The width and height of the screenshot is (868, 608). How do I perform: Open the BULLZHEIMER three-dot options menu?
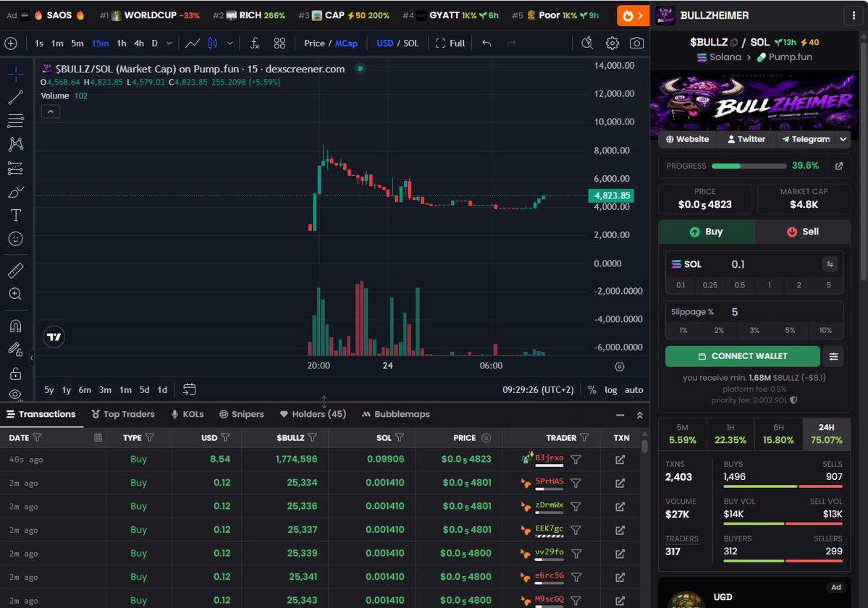853,15
